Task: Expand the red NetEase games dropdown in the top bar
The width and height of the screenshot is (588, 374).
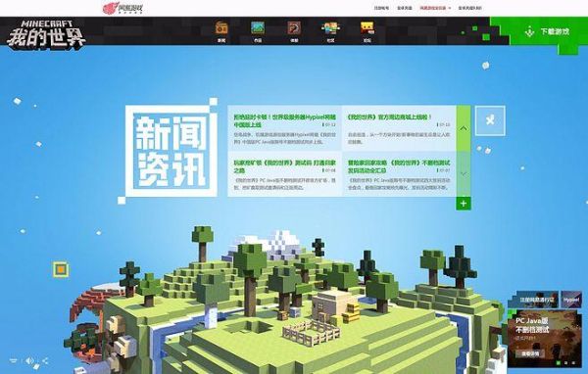Action: coord(434,8)
